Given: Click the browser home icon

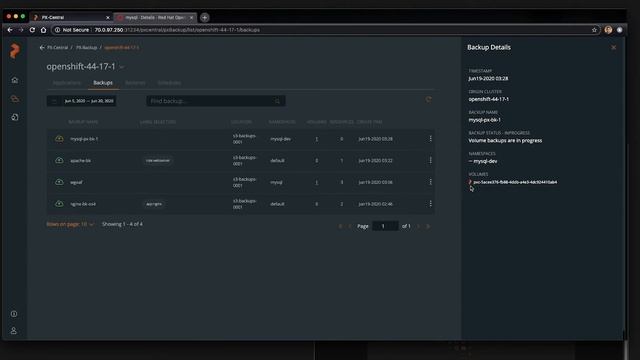Looking at the screenshot, I should point(44,30).
